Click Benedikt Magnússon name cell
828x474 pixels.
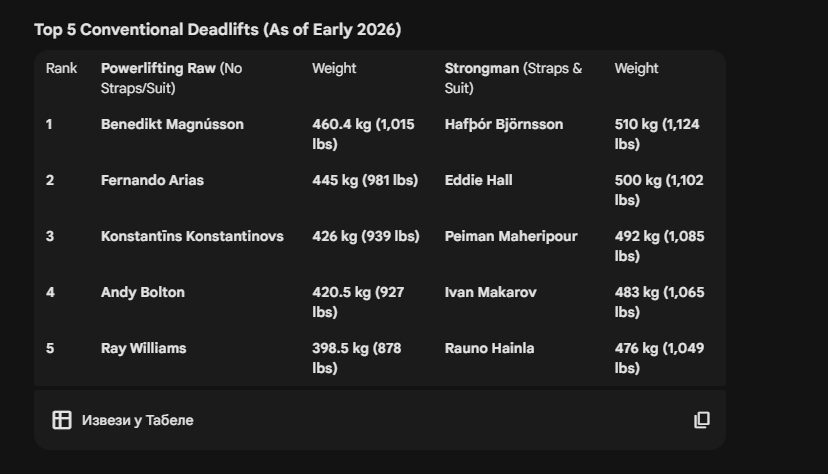[172, 124]
